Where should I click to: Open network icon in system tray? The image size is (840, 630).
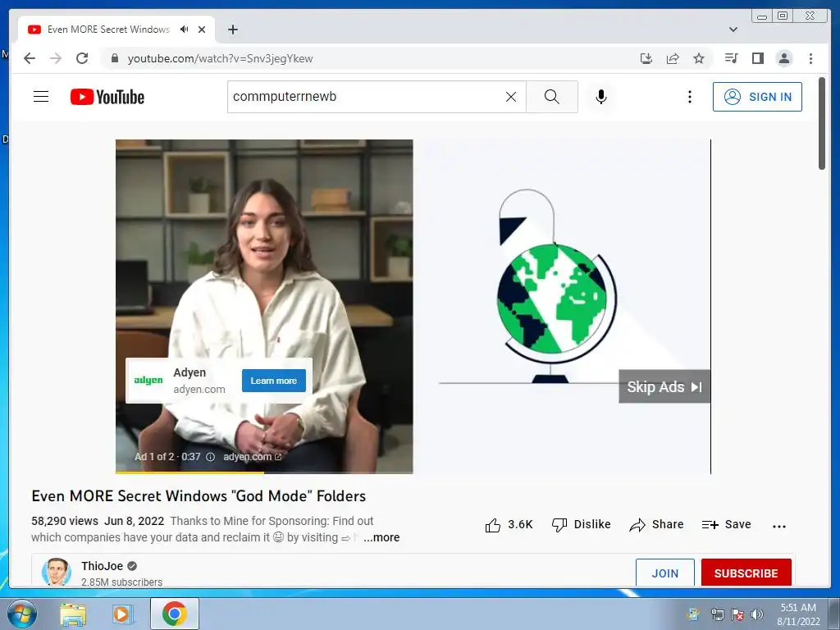[717, 614]
